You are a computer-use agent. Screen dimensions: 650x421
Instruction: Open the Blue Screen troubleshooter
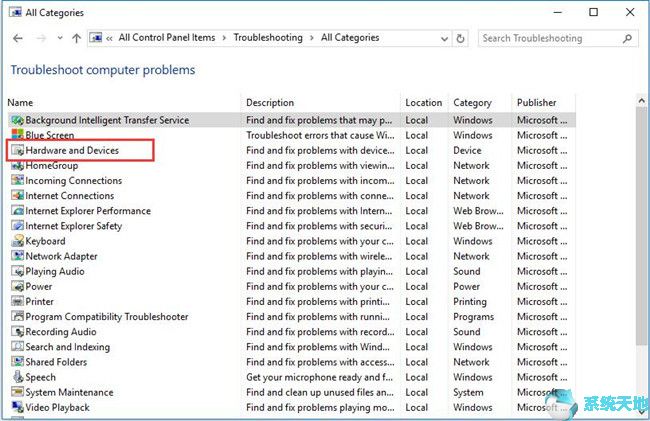(50, 135)
